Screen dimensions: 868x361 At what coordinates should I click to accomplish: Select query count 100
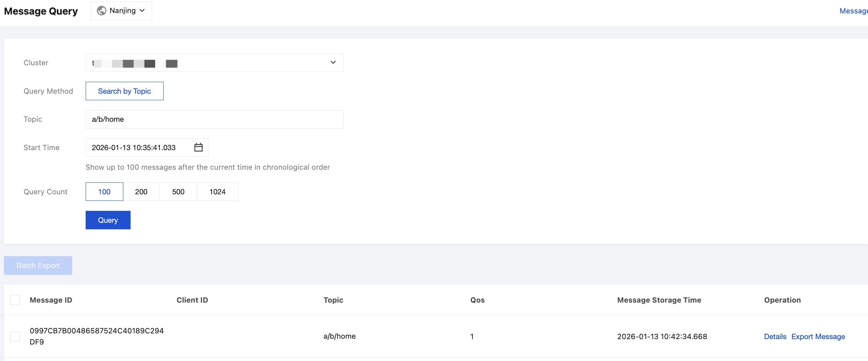[104, 192]
